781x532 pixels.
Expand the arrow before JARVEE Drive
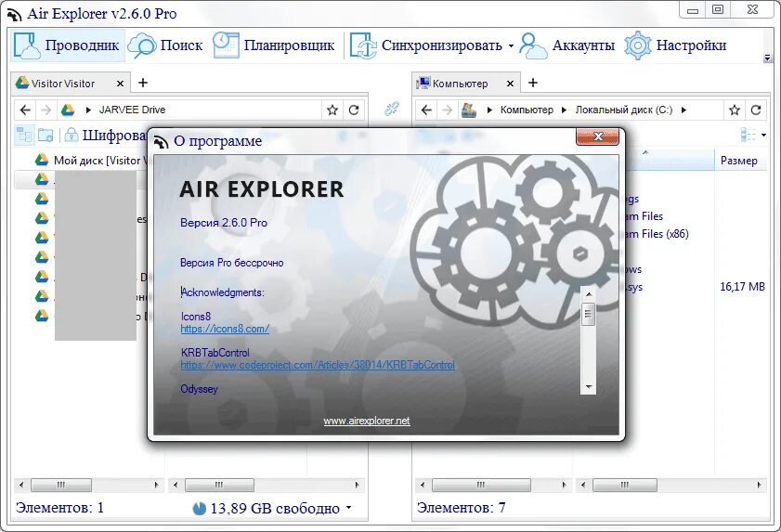tap(88, 110)
